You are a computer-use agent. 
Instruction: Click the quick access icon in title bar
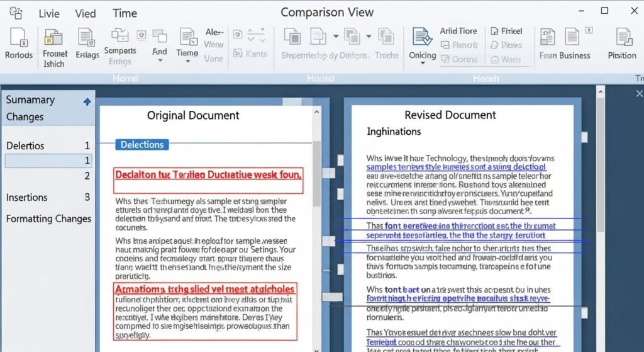16,13
